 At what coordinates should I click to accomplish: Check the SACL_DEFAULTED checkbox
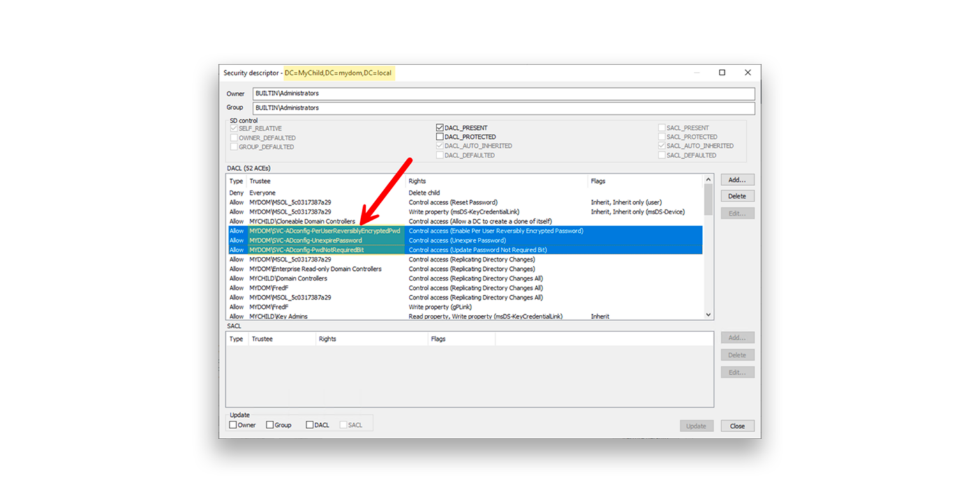pos(661,155)
